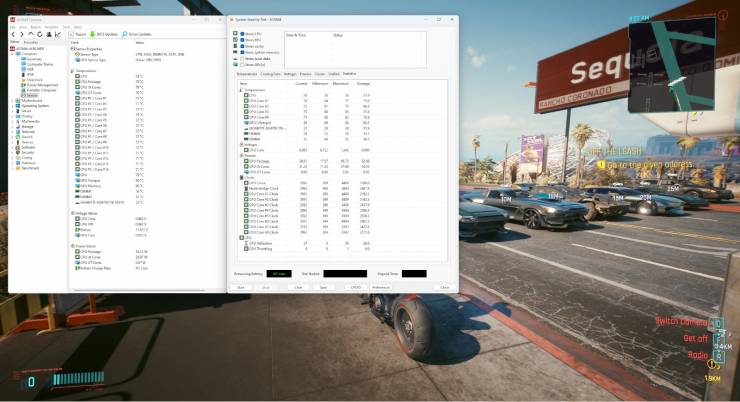Select Portable Computer in the AIDA64 tree
The image size is (740, 402).
pos(39,90)
